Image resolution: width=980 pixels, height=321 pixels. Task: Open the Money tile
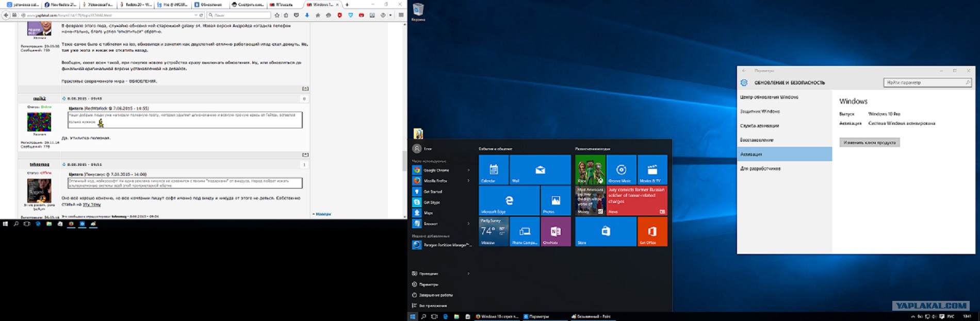590,200
